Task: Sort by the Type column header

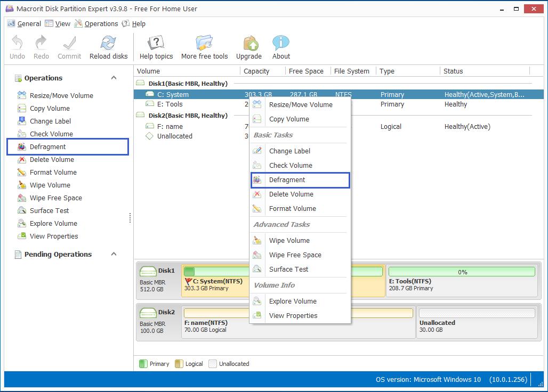Action: tap(408, 71)
